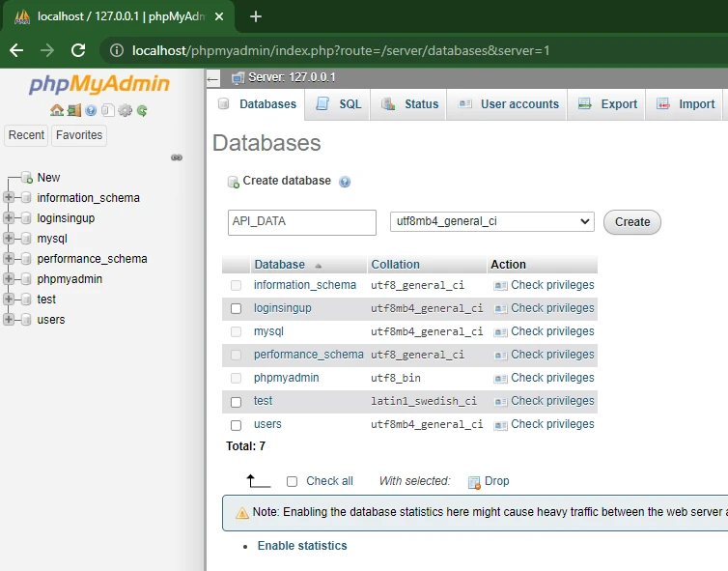Expand test database in navigation tree

click(x=8, y=300)
